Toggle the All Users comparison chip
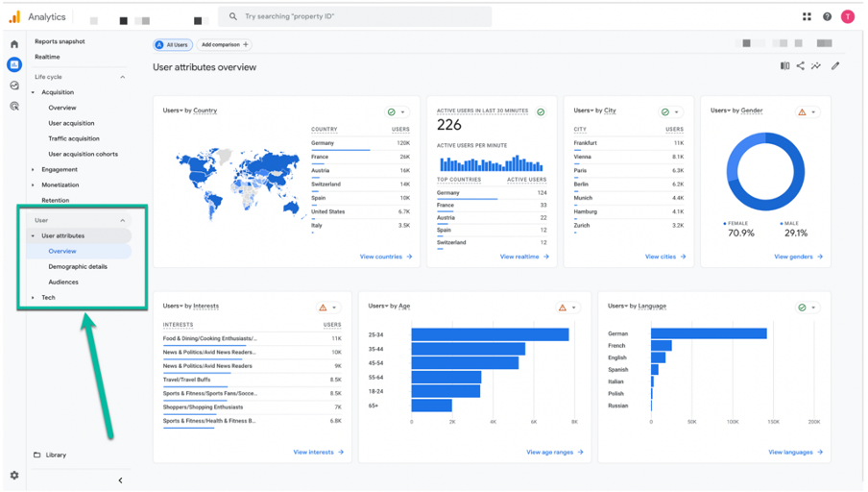The image size is (868, 492). [x=173, y=45]
